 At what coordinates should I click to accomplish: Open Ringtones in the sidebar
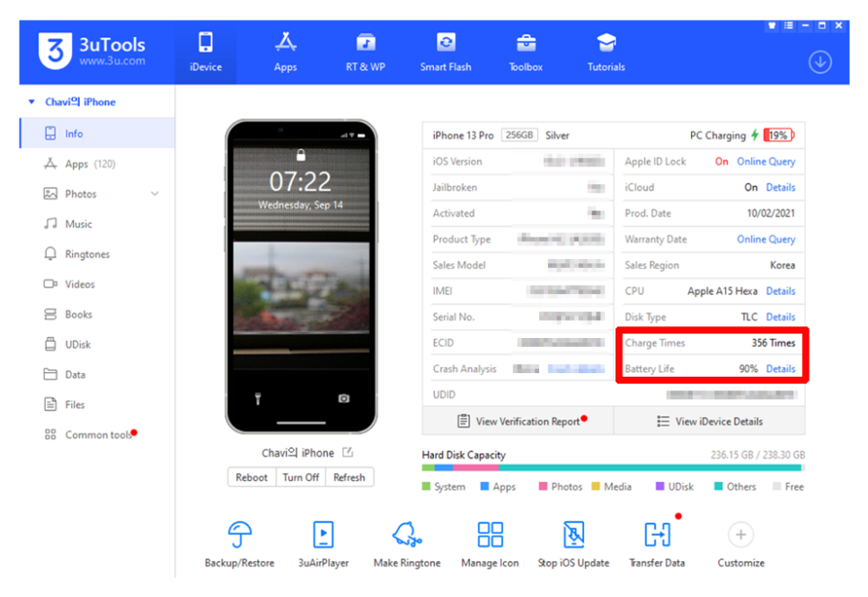click(97, 254)
